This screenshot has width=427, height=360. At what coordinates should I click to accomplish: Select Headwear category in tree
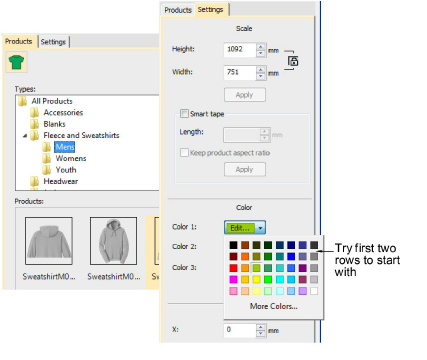point(61,181)
